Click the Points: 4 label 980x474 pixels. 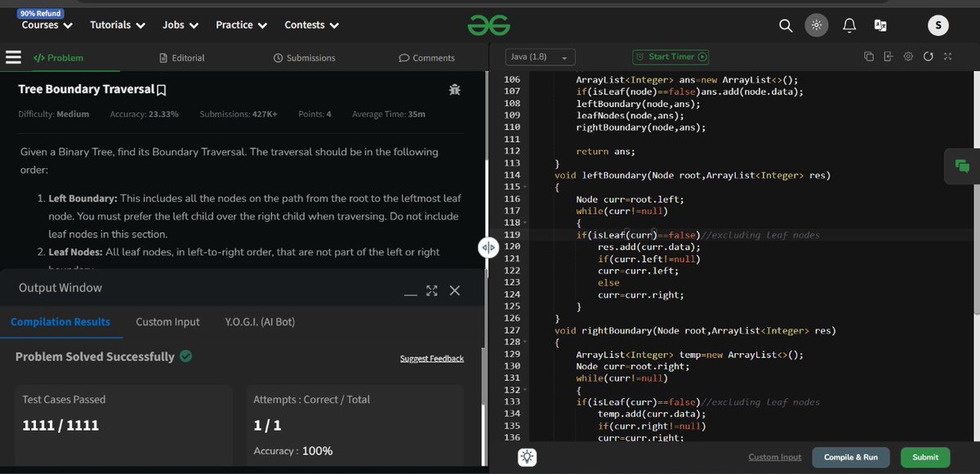pos(315,114)
